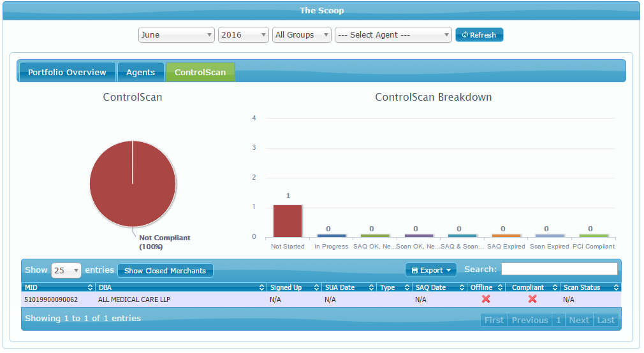
Task: Click the Not Compliant (100%) label
Action: [165, 242]
